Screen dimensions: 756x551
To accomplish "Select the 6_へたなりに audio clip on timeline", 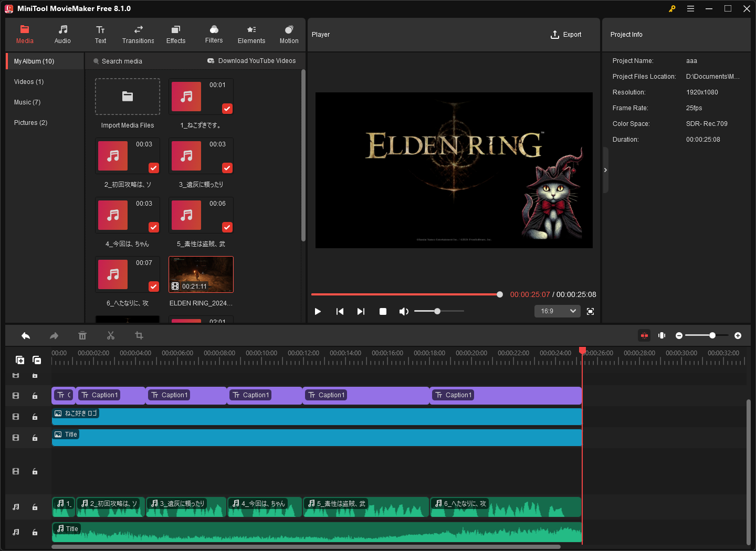I will click(506, 507).
